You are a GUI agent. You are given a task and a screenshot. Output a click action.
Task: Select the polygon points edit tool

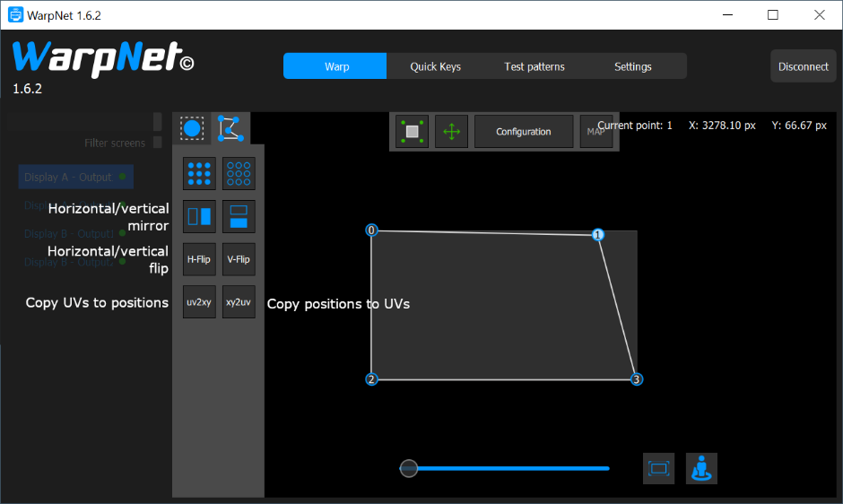coord(230,128)
